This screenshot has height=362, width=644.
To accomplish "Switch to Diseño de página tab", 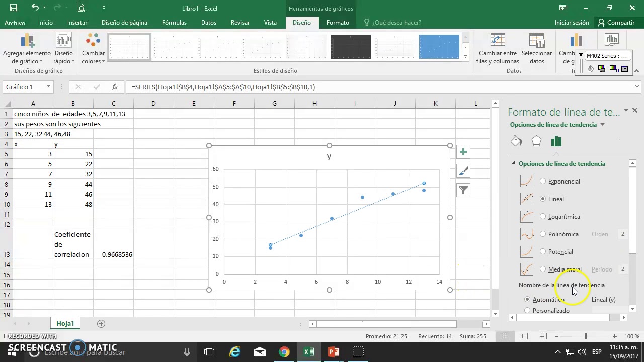I will click(124, 23).
